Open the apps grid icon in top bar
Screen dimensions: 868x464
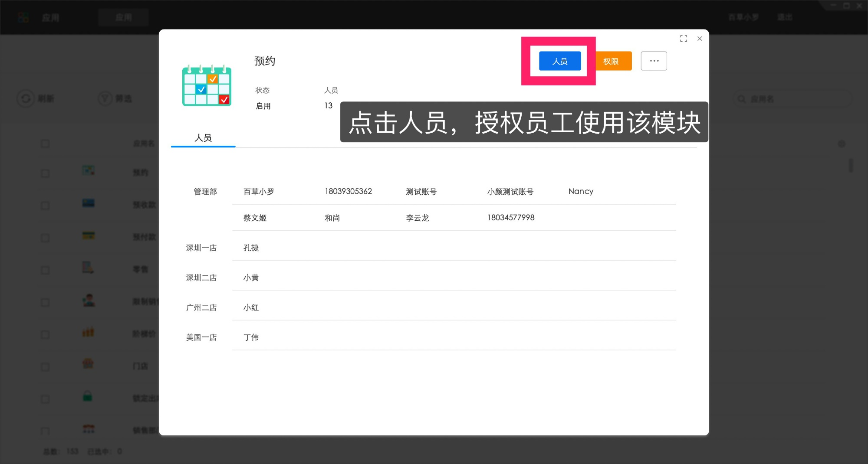(23, 17)
